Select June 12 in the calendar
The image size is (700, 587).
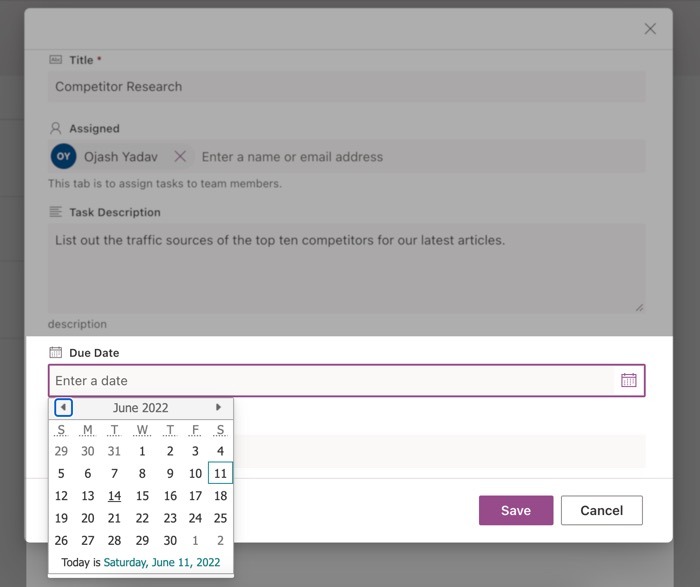click(x=61, y=495)
